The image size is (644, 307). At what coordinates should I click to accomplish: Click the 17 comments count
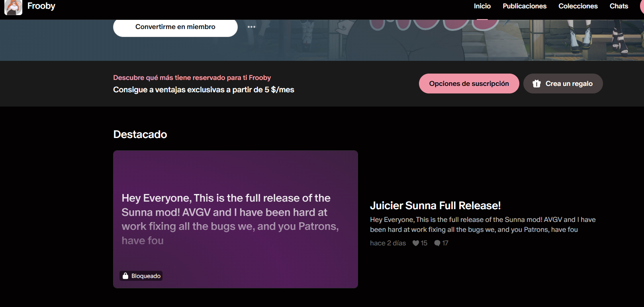point(445,243)
